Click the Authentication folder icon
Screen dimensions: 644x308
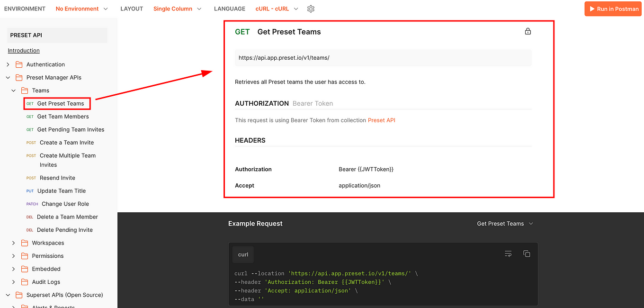coord(19,64)
